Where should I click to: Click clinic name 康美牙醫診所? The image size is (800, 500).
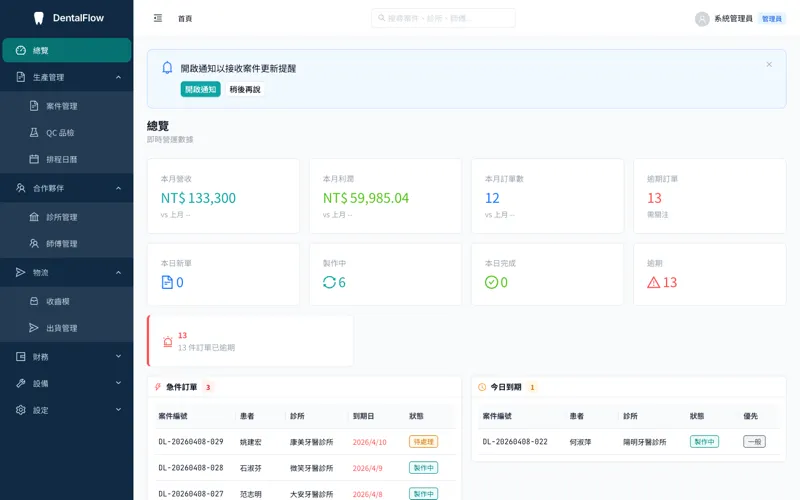[311, 442]
